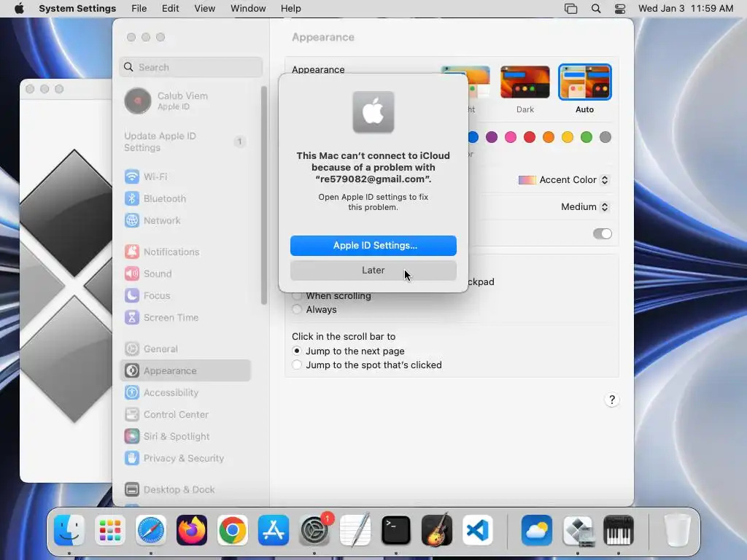Open Privacy & Security settings
The width and height of the screenshot is (747, 560).
186,459
